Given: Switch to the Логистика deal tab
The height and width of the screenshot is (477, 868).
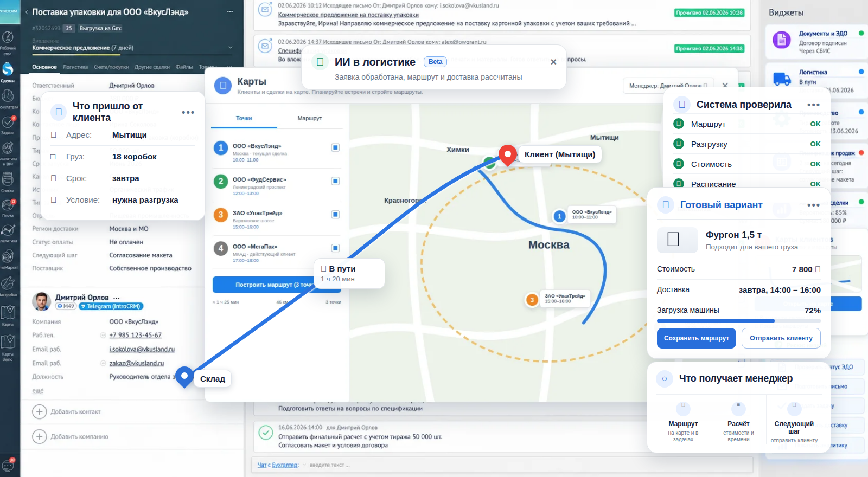Looking at the screenshot, I should tap(75, 67).
